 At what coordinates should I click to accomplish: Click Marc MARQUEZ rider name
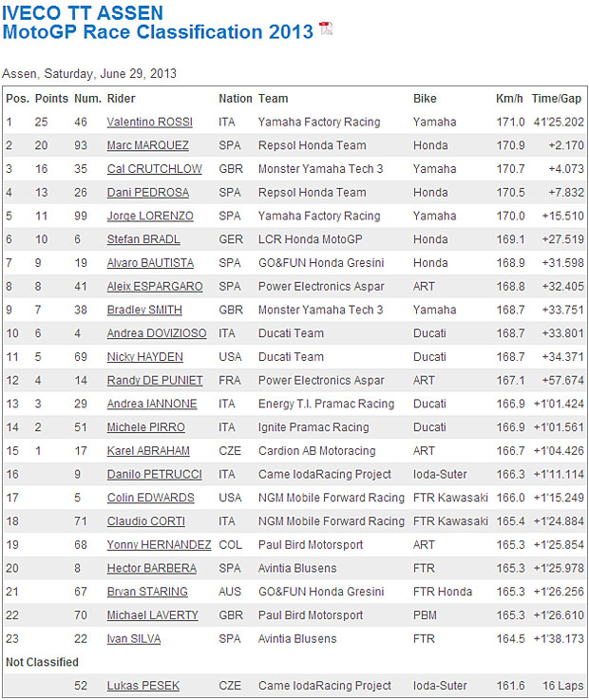pyautogui.click(x=147, y=145)
